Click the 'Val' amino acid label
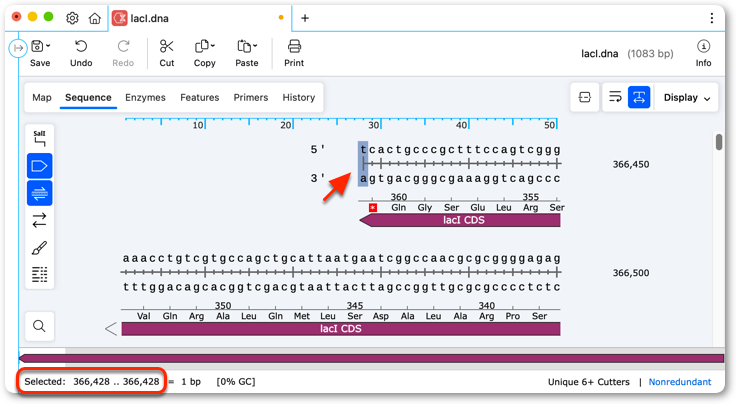 (x=144, y=316)
